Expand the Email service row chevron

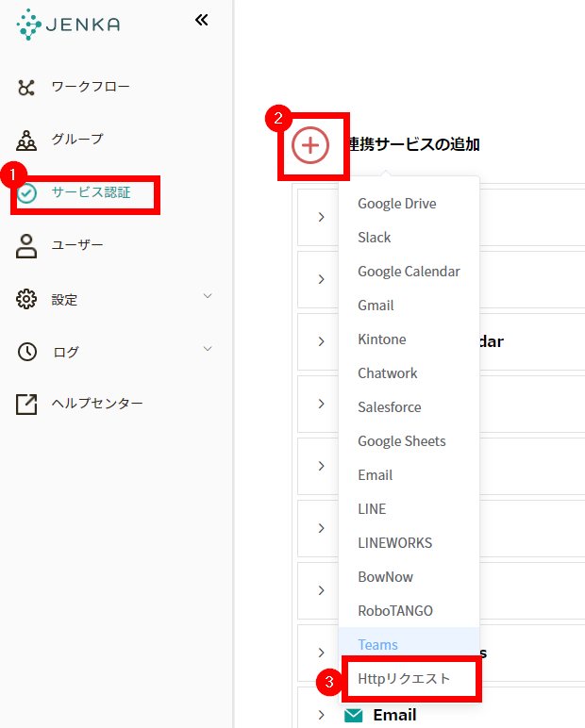click(x=321, y=715)
